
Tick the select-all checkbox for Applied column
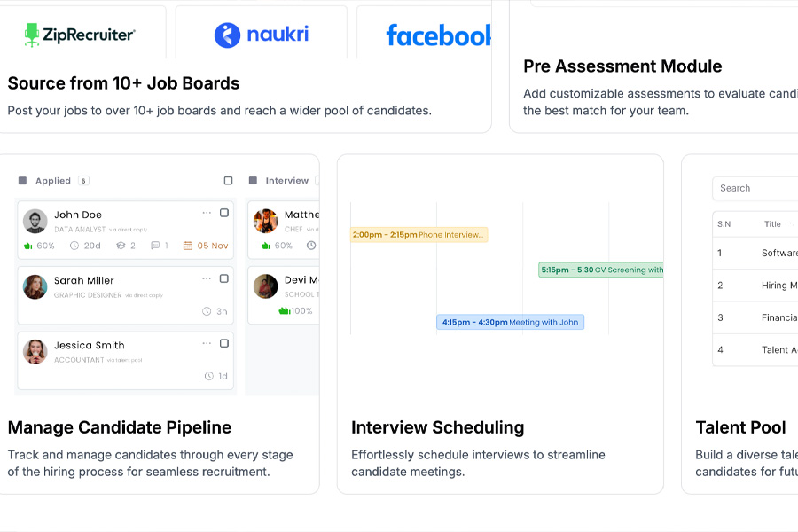point(228,181)
